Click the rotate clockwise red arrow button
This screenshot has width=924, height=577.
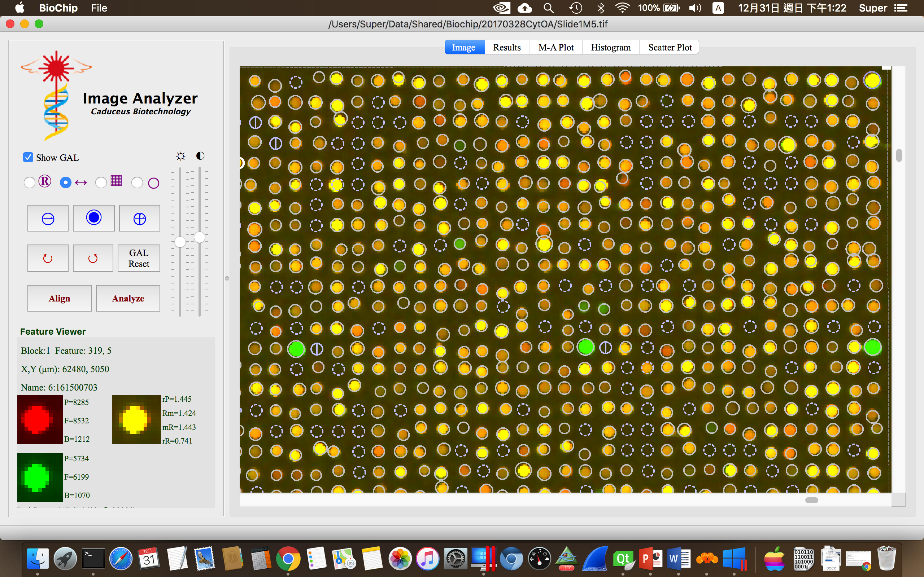[x=48, y=258]
